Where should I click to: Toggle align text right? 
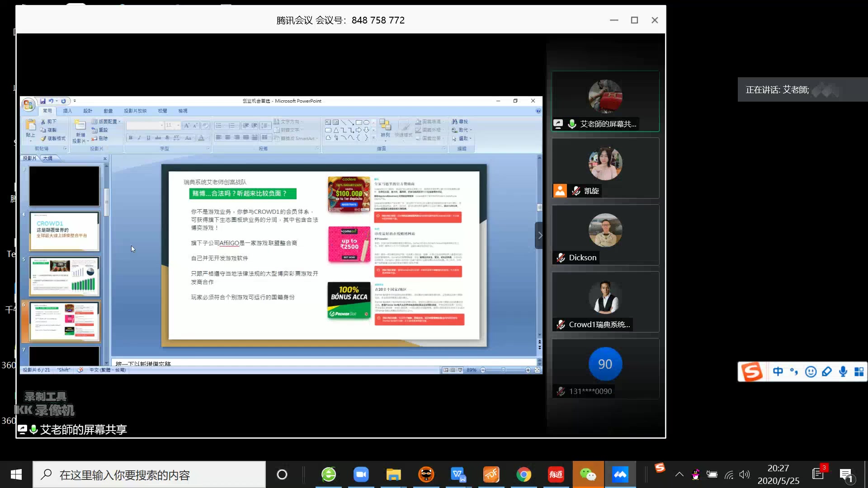(x=237, y=137)
